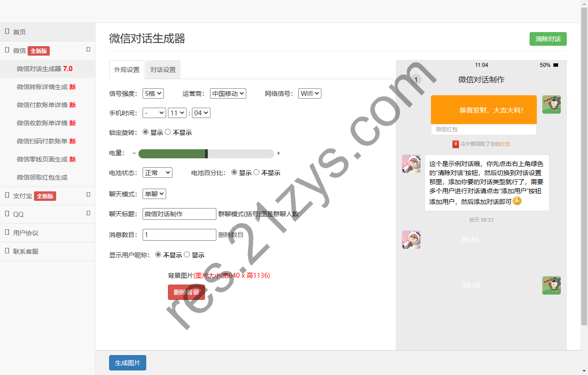Click avatar next to orange red packet
The height and width of the screenshot is (375, 588).
tap(551, 104)
